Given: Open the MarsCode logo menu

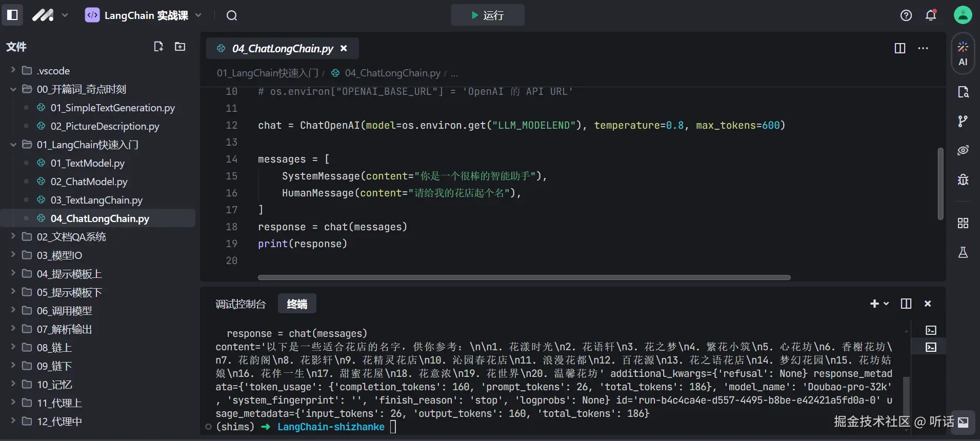Looking at the screenshot, I should (x=43, y=15).
